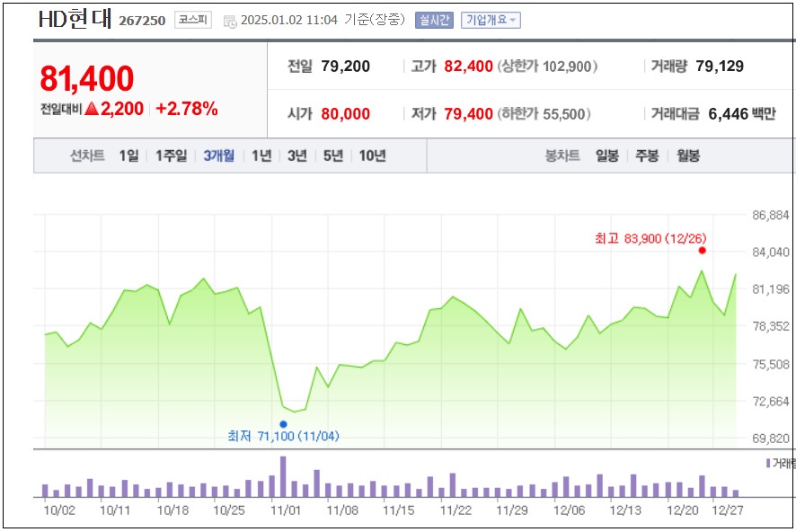Select the 1년 line chart tab
The image size is (796, 532).
click(x=262, y=155)
